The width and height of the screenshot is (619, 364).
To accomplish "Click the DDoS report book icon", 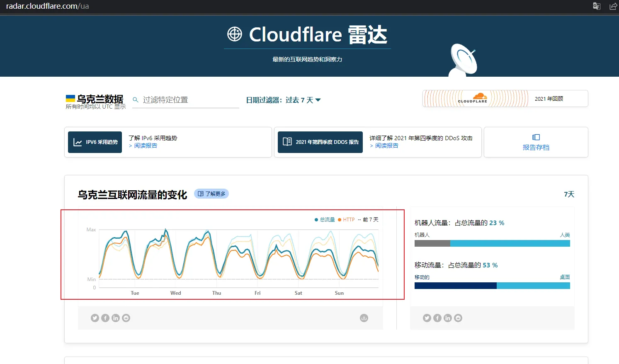I will coord(287,142).
